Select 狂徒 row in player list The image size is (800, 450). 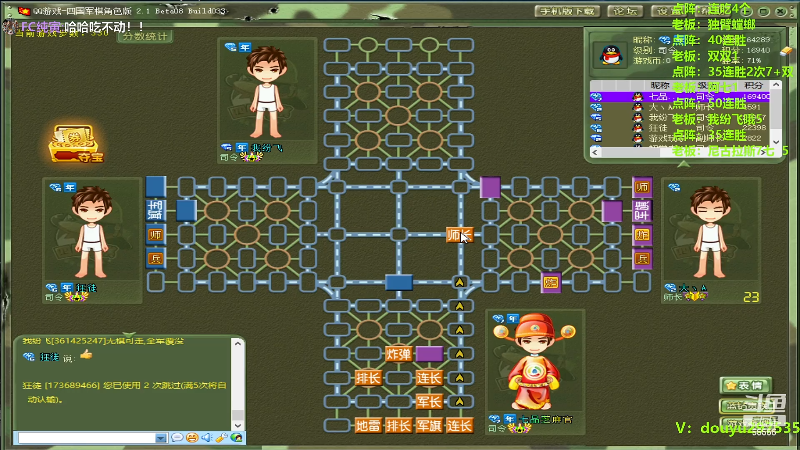tap(680, 128)
